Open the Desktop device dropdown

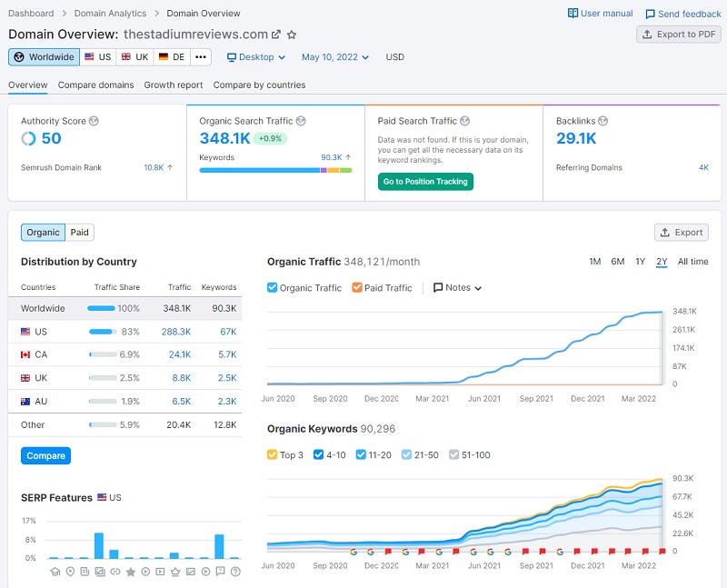pos(256,57)
